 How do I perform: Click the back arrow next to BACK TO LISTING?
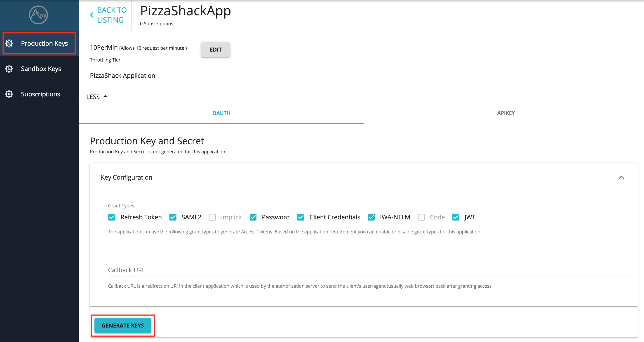coord(92,15)
